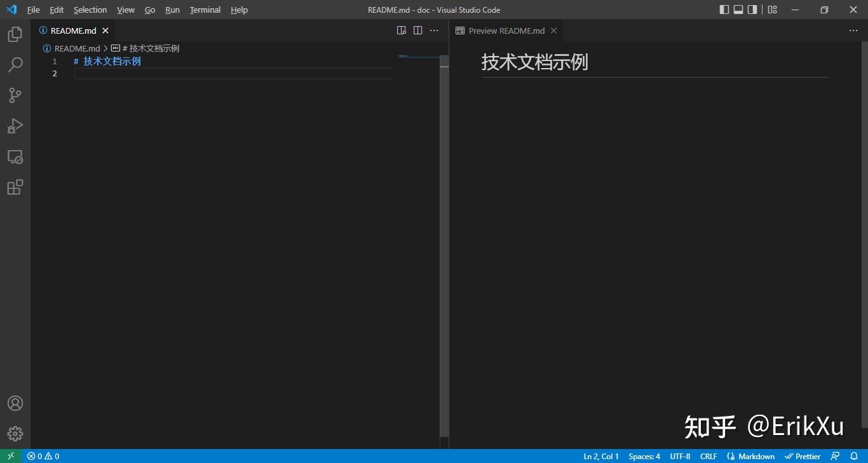Open the Edit menu
The width and height of the screenshot is (868, 463).
(x=57, y=10)
